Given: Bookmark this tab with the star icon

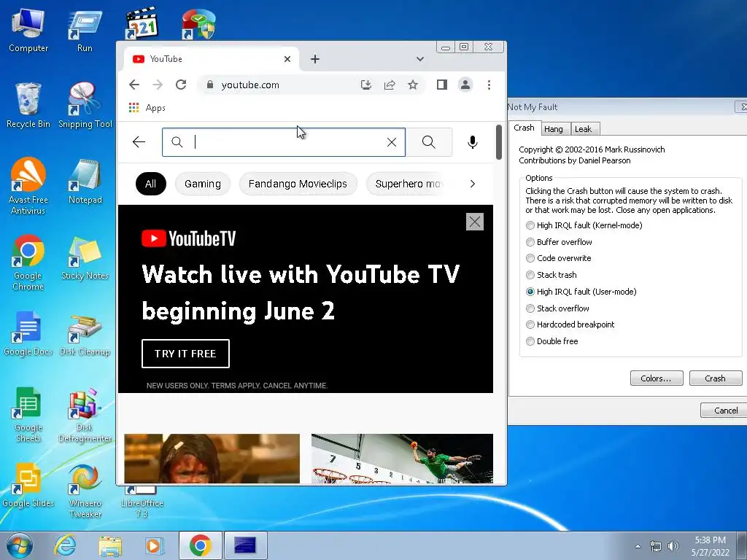Looking at the screenshot, I should pos(413,85).
